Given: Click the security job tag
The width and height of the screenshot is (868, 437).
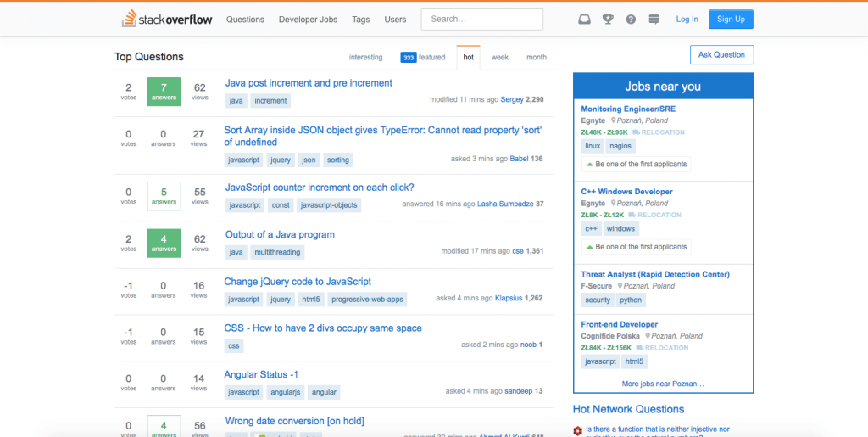Looking at the screenshot, I should [598, 300].
